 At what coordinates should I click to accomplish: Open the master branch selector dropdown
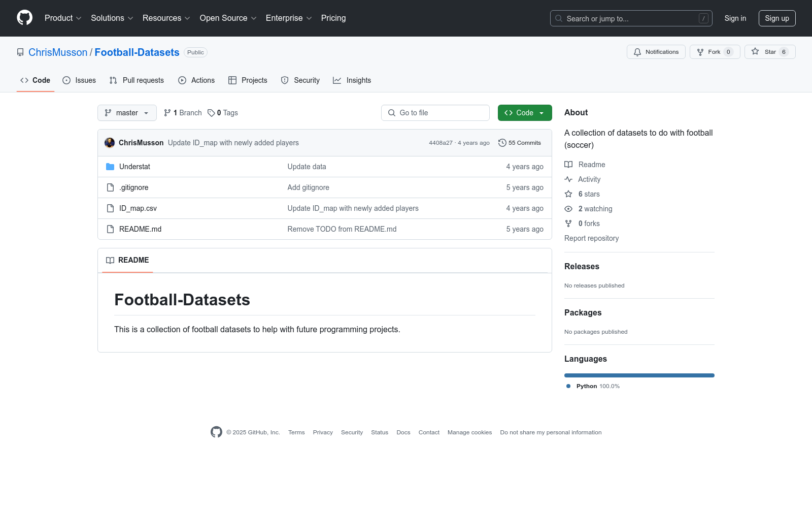pos(127,113)
